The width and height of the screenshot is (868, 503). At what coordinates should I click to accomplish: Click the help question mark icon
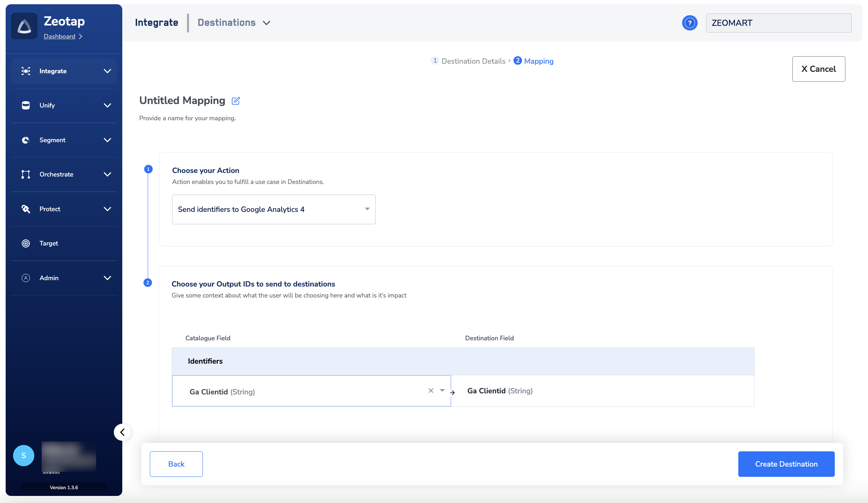[x=689, y=23]
